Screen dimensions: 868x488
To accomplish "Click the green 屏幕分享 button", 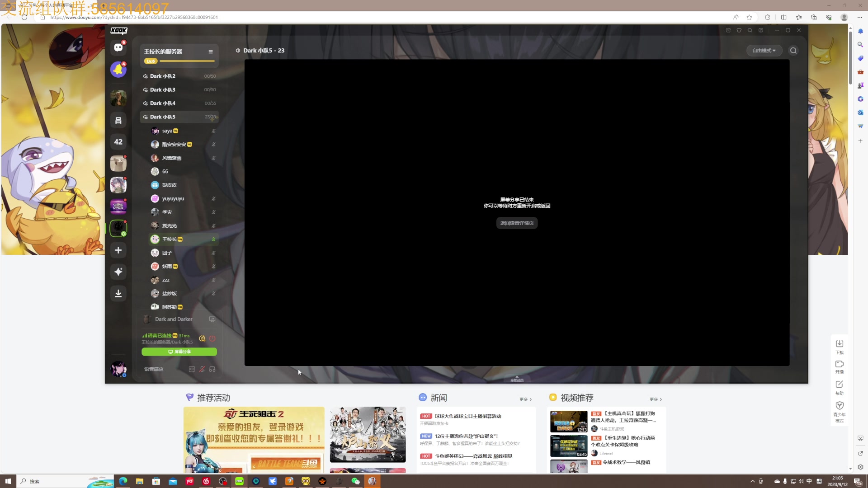I will point(179,352).
